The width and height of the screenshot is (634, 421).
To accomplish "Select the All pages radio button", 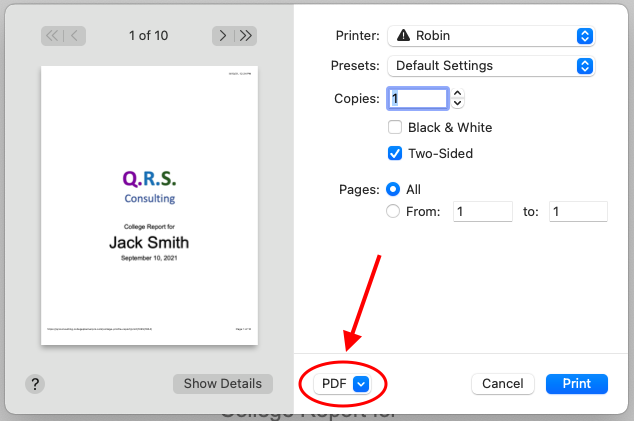I will click(393, 189).
